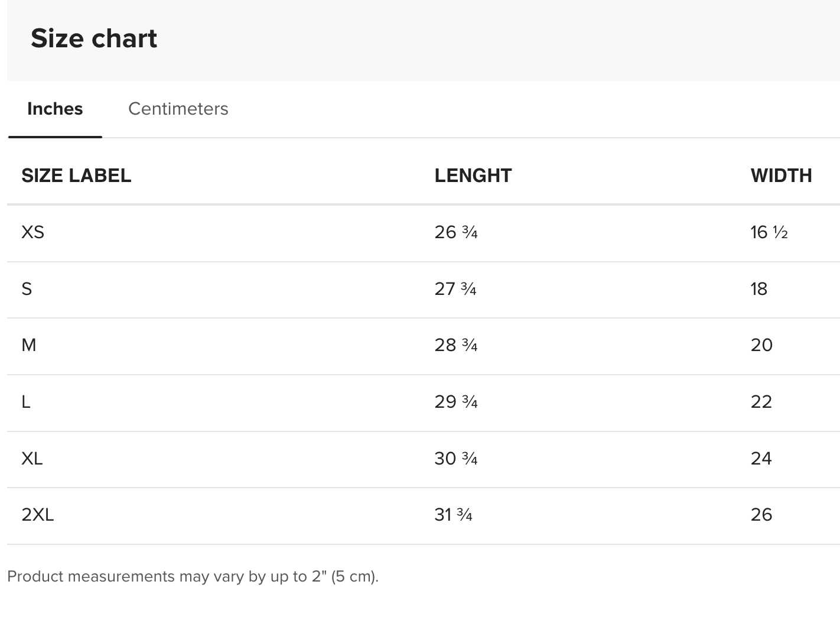Screen dimensions: 840x617
Task: Click the SIZE LABEL column header
Action: click(76, 176)
